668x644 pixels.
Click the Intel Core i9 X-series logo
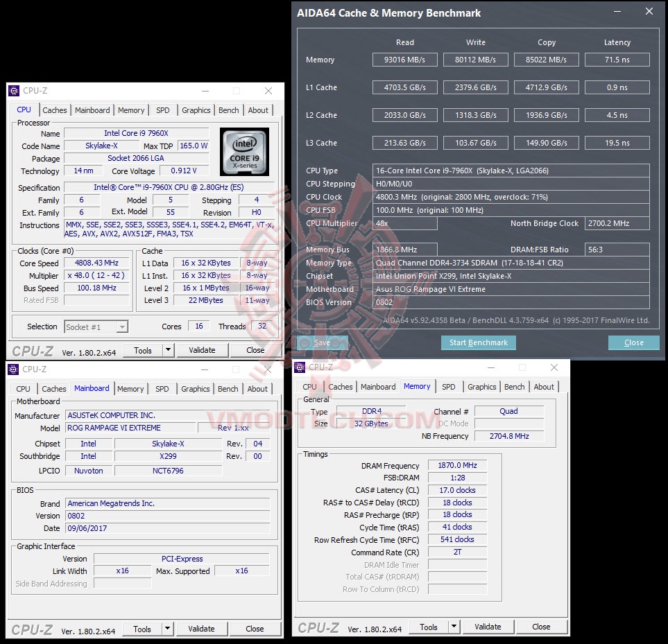245,152
